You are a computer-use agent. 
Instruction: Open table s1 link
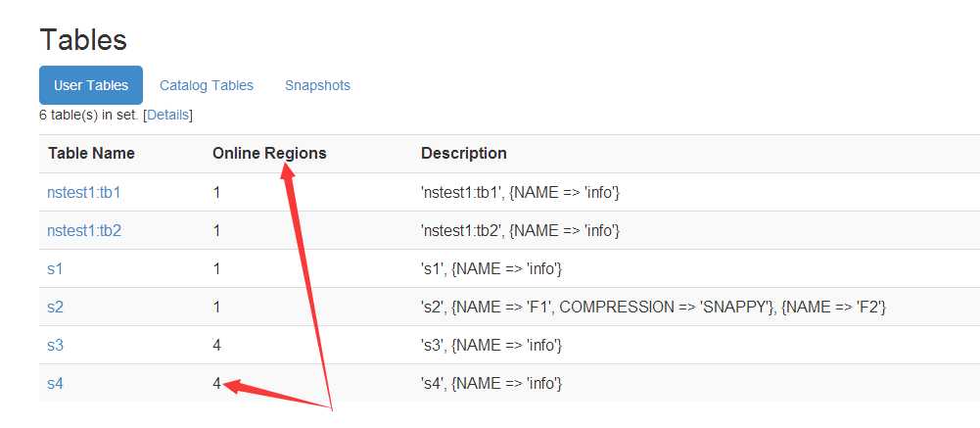click(55, 268)
